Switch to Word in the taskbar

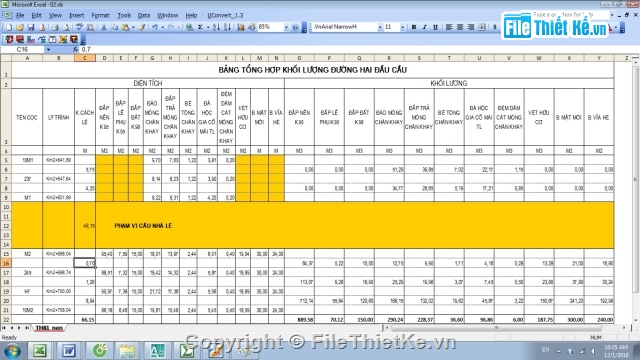[x=69, y=351]
